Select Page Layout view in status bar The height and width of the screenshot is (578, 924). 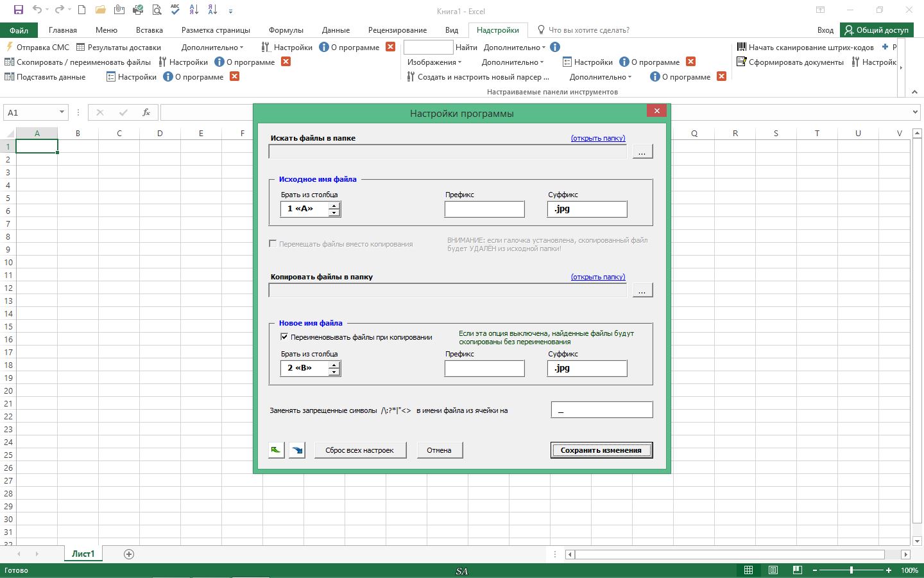(773, 570)
